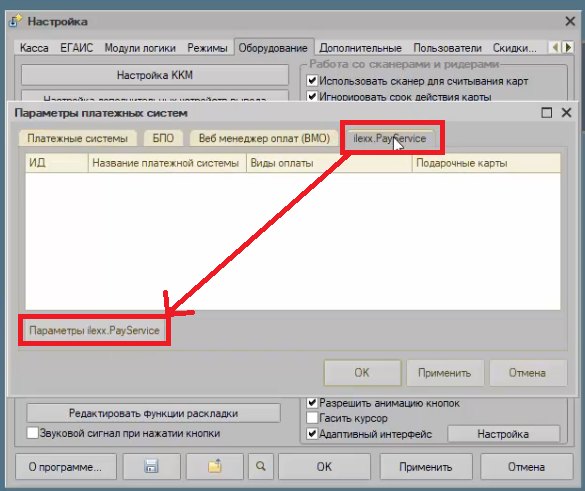Screen dimensions: 585x491
Task: Open the Пользователи tab
Action: tap(447, 48)
